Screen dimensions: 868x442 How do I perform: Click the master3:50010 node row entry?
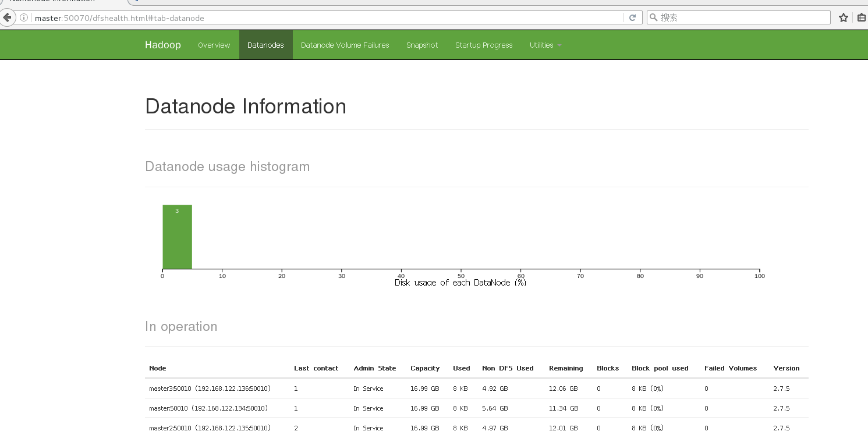(x=210, y=388)
